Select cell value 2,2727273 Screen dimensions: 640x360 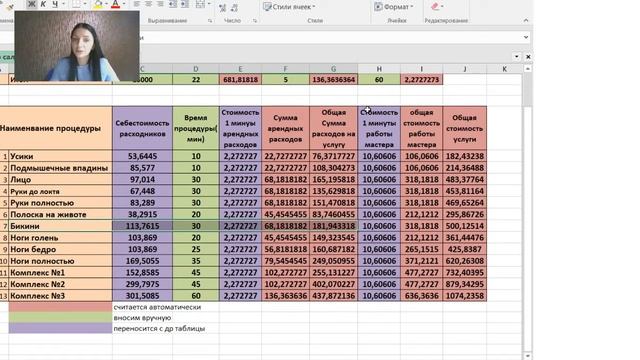point(421,80)
